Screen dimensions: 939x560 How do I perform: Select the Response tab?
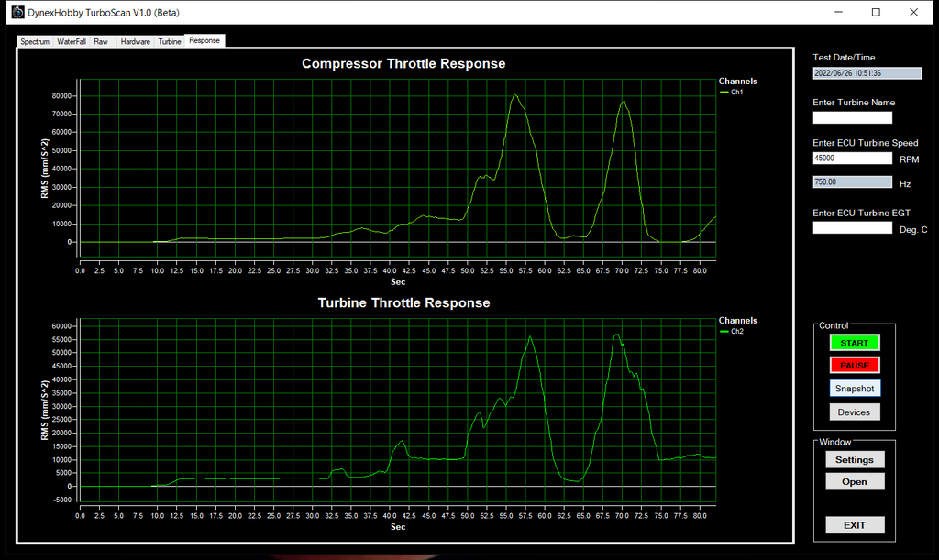204,40
